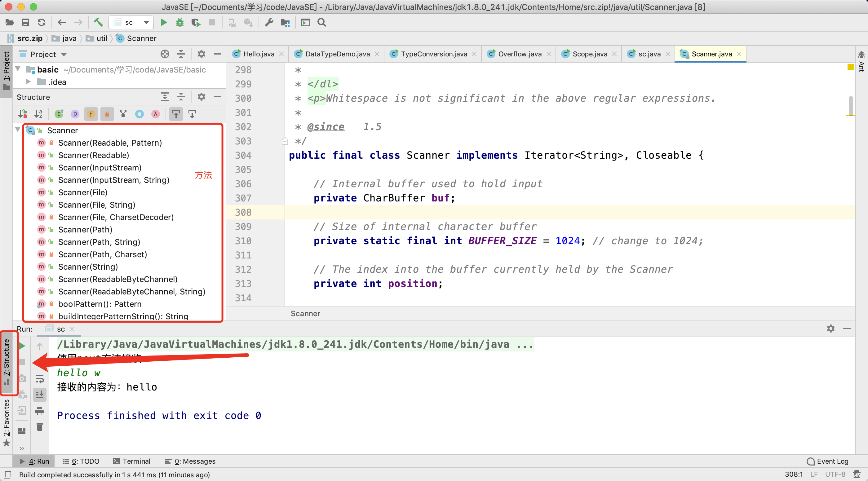Toggle Show Fields in Structure panel
The height and width of the screenshot is (481, 868).
coord(91,114)
